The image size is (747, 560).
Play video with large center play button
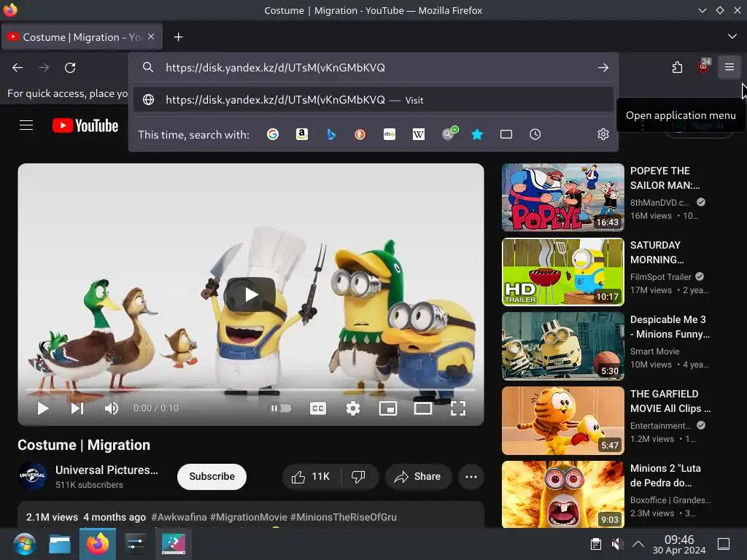250,295
